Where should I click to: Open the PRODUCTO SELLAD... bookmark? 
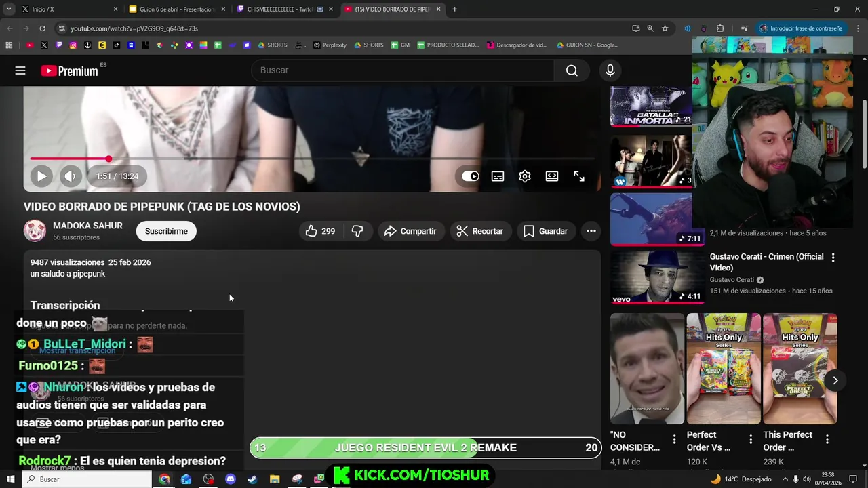coord(448,45)
